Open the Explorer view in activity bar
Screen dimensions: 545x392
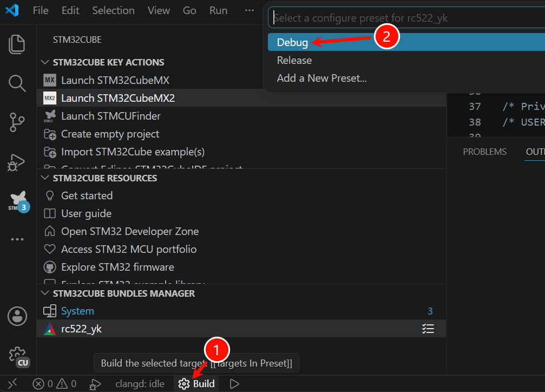17,44
